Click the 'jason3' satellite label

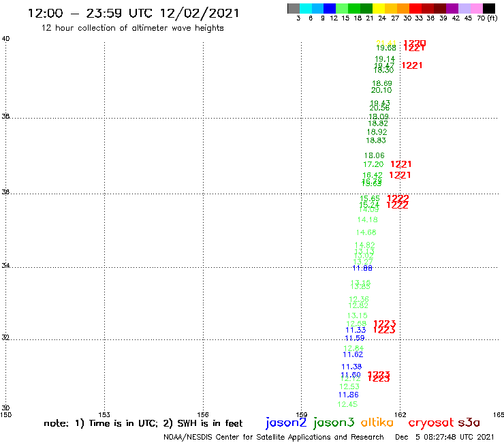(x=334, y=423)
